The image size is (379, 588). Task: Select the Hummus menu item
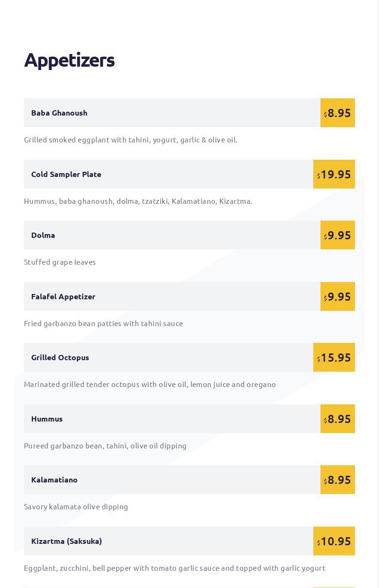click(x=47, y=419)
